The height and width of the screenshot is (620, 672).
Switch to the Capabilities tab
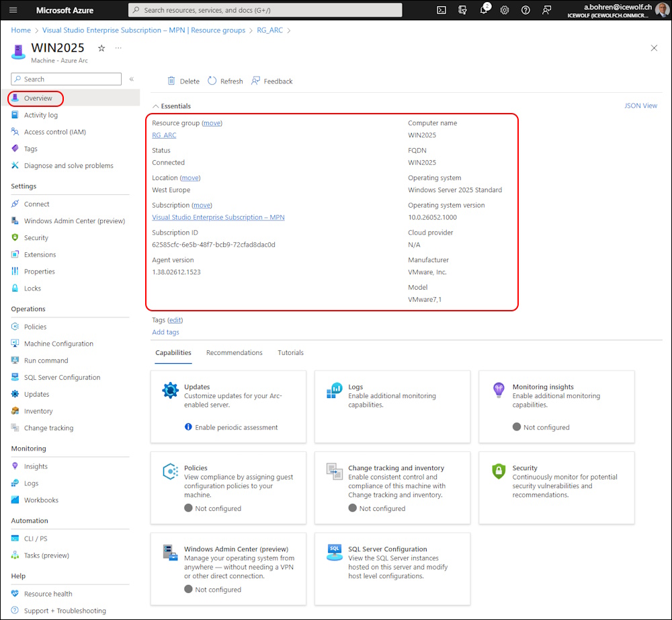(173, 352)
